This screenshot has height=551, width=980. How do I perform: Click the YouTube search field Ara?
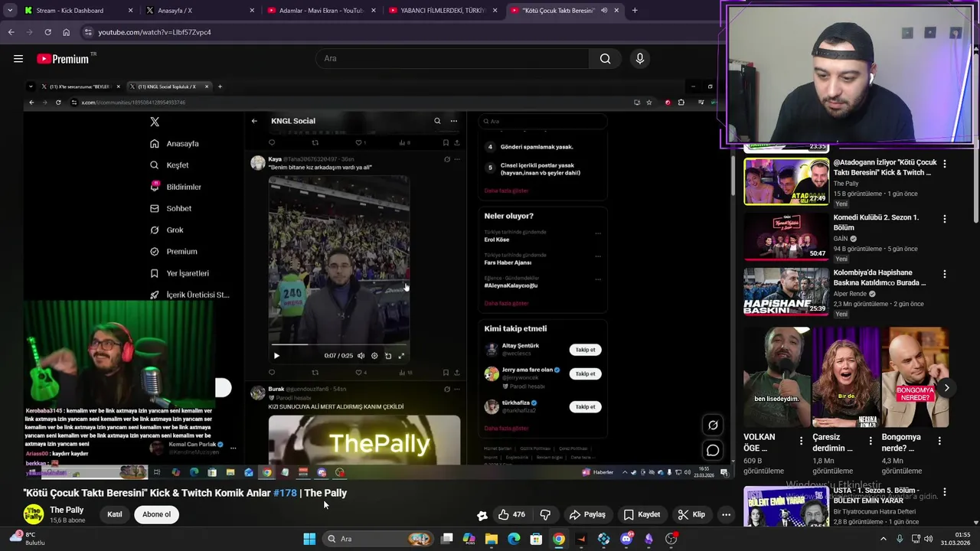pos(452,59)
